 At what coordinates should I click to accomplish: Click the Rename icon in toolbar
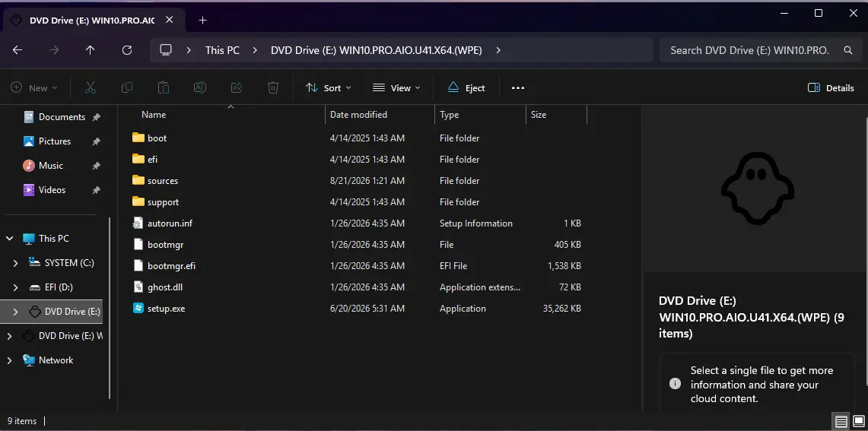point(200,87)
